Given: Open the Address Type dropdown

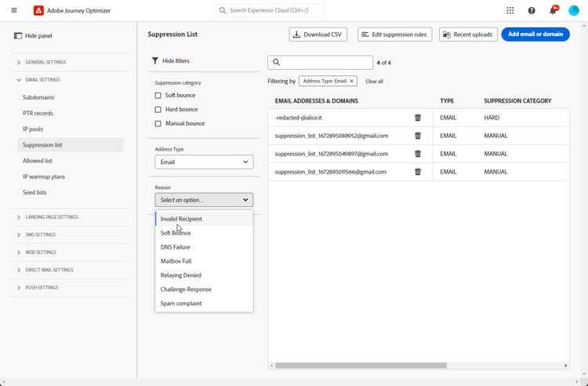Looking at the screenshot, I should [204, 162].
